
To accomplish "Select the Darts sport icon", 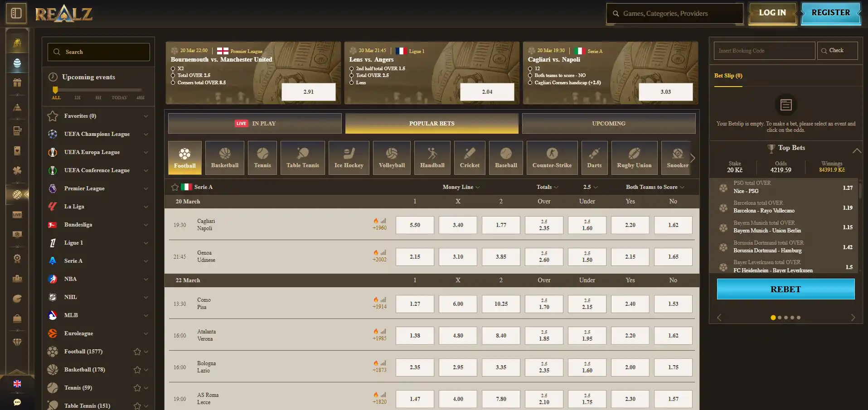I will pos(595,158).
